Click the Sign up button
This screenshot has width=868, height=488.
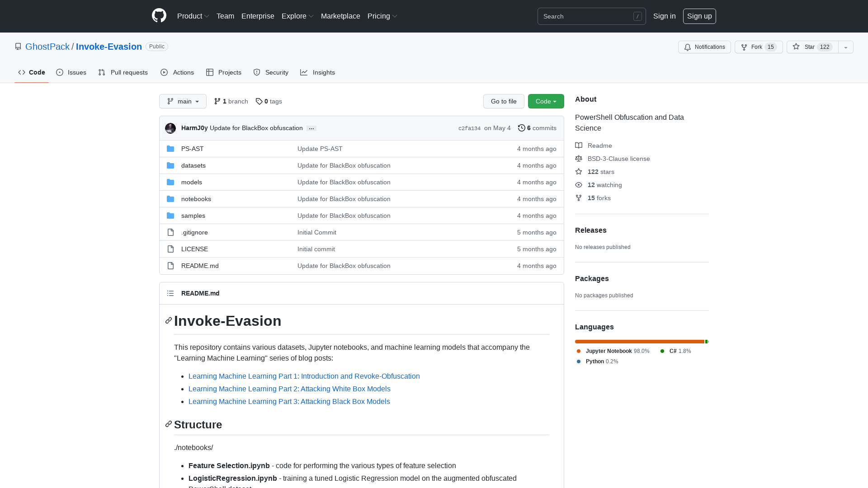pyautogui.click(x=699, y=16)
